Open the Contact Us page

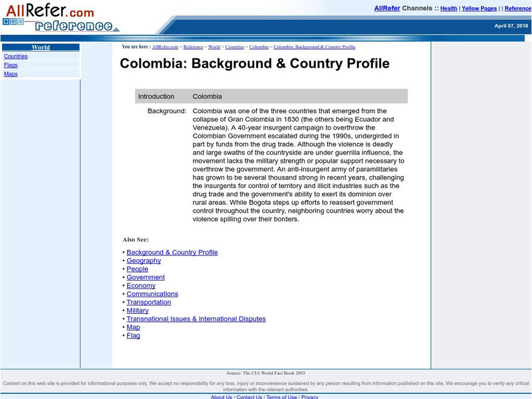coord(249,396)
